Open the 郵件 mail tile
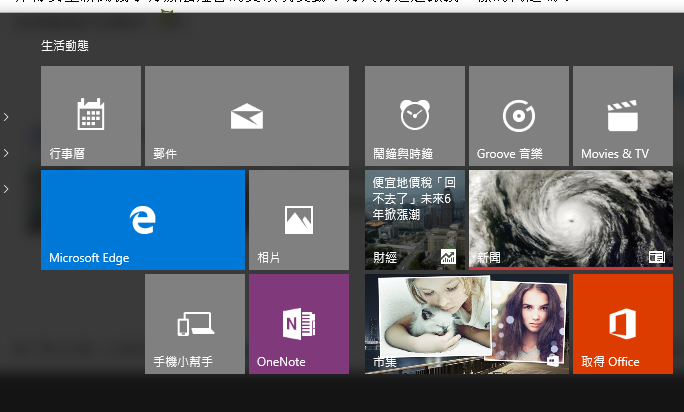The height and width of the screenshot is (412, 684). click(x=247, y=116)
